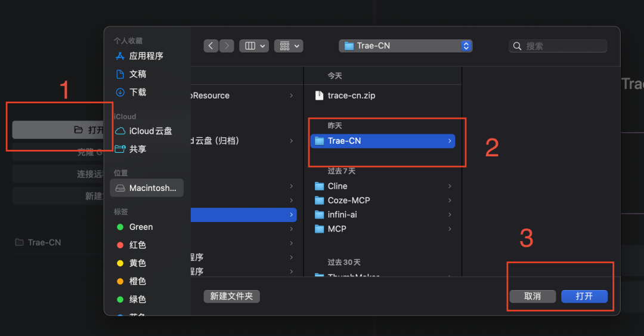Screen dimensions: 644x336
Task: Click the 搜索 search field
Action: pos(558,46)
